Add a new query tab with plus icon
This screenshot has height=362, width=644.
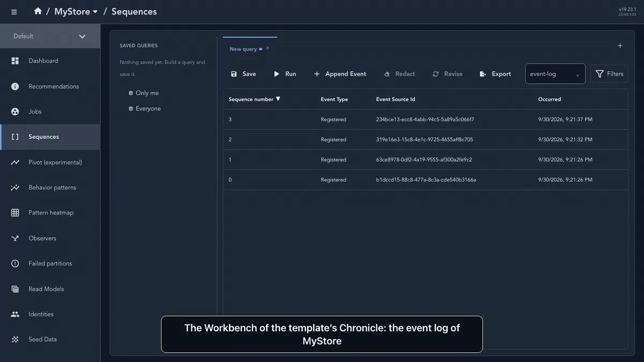click(x=620, y=46)
